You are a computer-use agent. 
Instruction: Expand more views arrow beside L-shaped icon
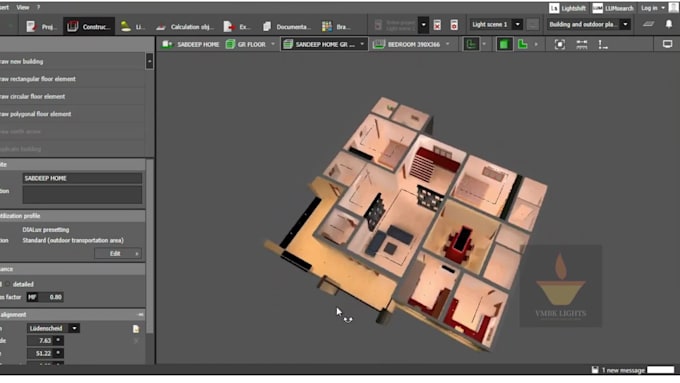click(536, 44)
